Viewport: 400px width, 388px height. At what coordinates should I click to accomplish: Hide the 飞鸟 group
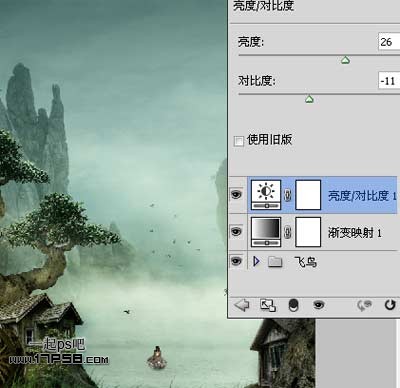236,261
